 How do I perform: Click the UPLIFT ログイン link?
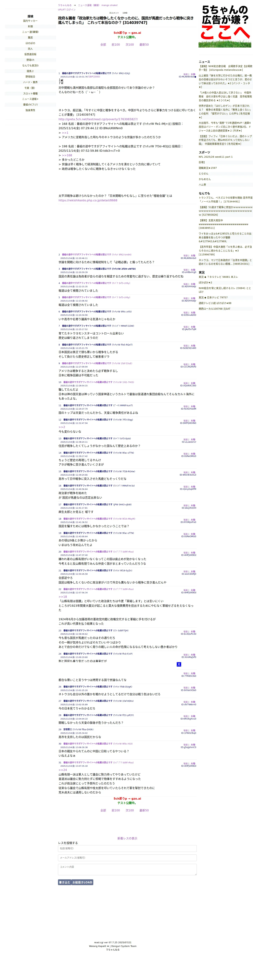coord(67,10)
